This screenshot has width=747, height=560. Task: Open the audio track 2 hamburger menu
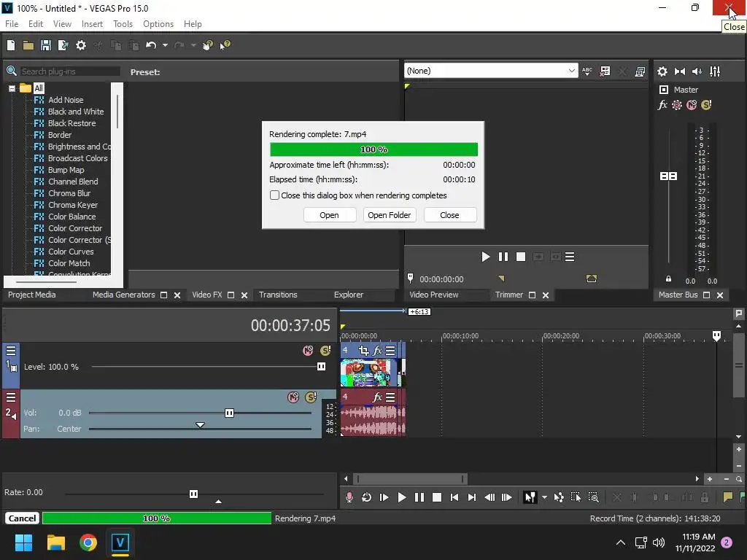[x=11, y=397]
